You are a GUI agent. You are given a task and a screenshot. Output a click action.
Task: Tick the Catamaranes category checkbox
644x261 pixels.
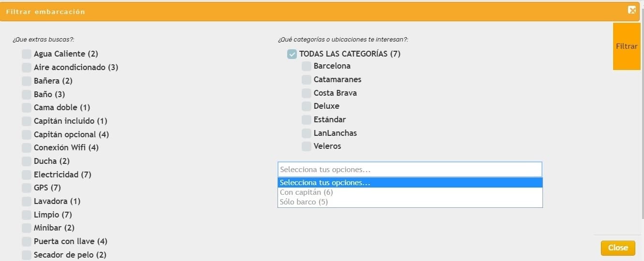306,80
